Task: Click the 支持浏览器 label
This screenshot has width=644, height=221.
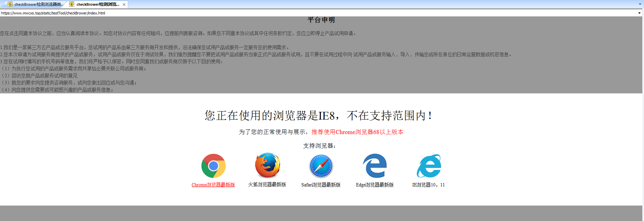Action: point(319,146)
